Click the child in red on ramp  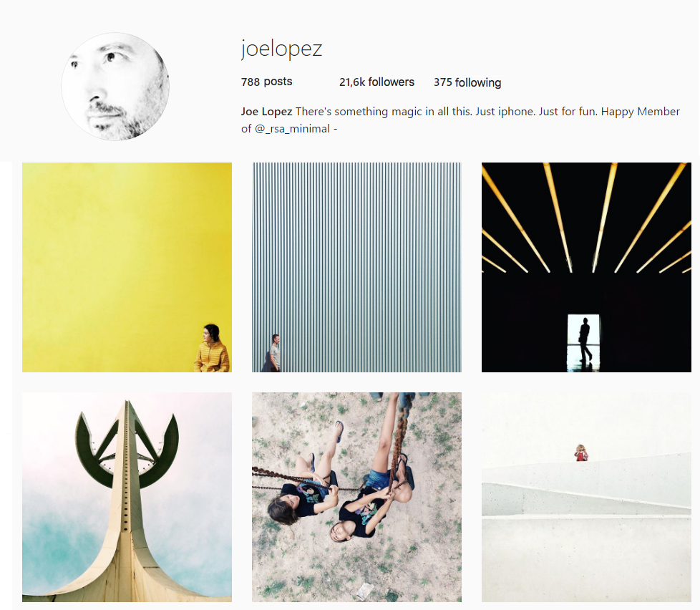[x=580, y=452]
